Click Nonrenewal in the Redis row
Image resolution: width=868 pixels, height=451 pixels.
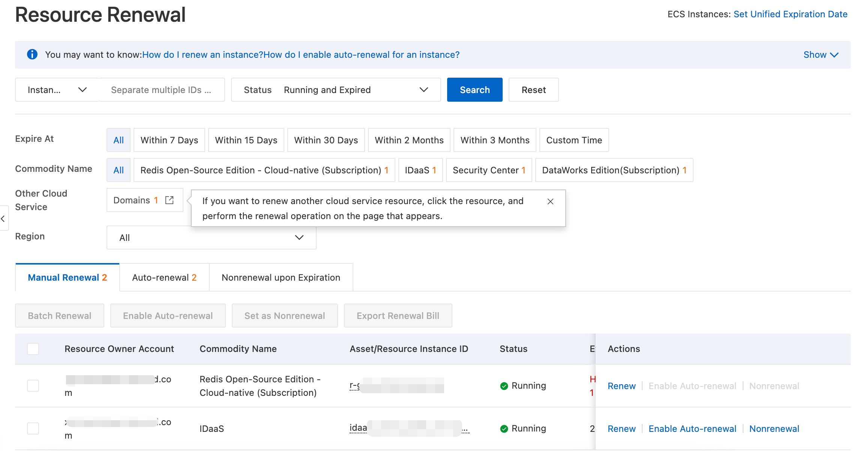pyautogui.click(x=774, y=386)
